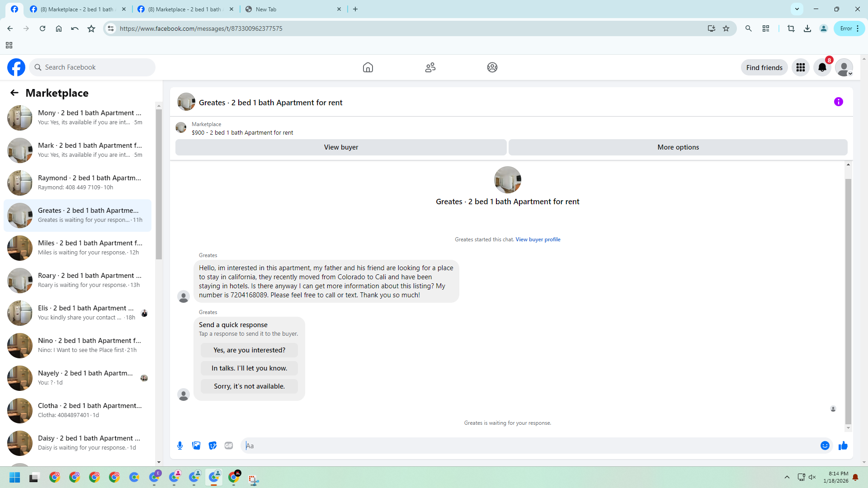Open the Facebook apps grid menu
The height and width of the screenshot is (488, 868).
point(800,67)
